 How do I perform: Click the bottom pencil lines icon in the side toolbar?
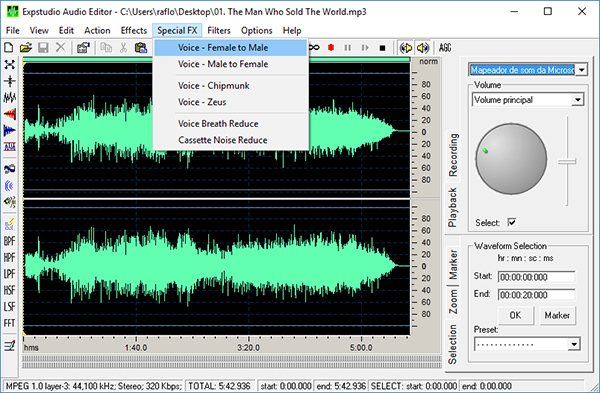(10, 346)
